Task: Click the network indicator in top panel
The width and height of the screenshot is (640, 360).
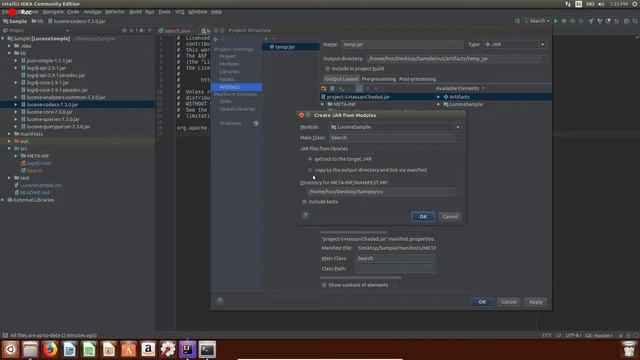Action: 568,4
